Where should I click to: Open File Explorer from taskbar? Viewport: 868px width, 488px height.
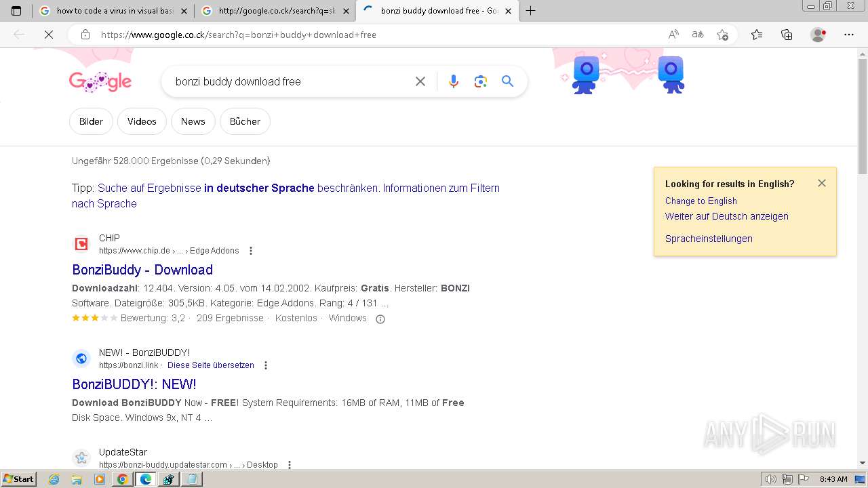click(77, 479)
